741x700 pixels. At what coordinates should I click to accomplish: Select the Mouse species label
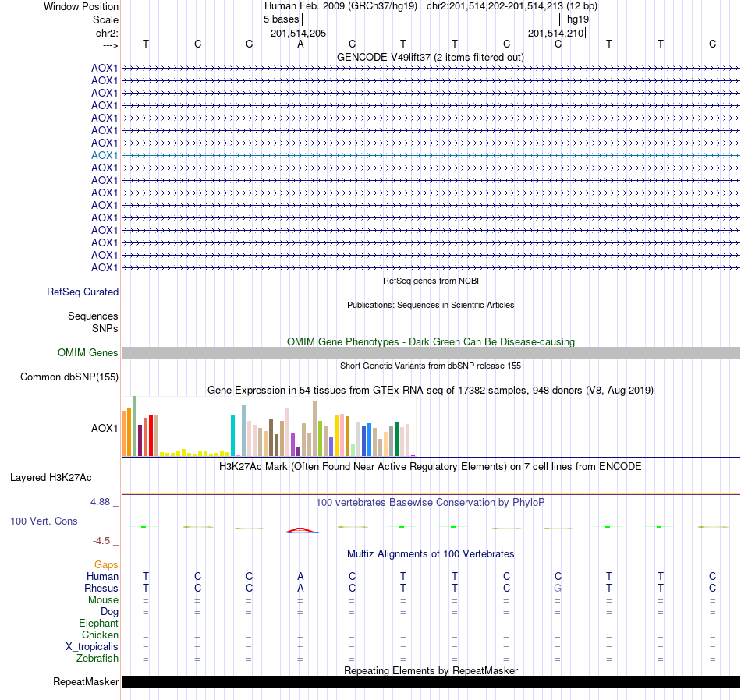pos(103,600)
